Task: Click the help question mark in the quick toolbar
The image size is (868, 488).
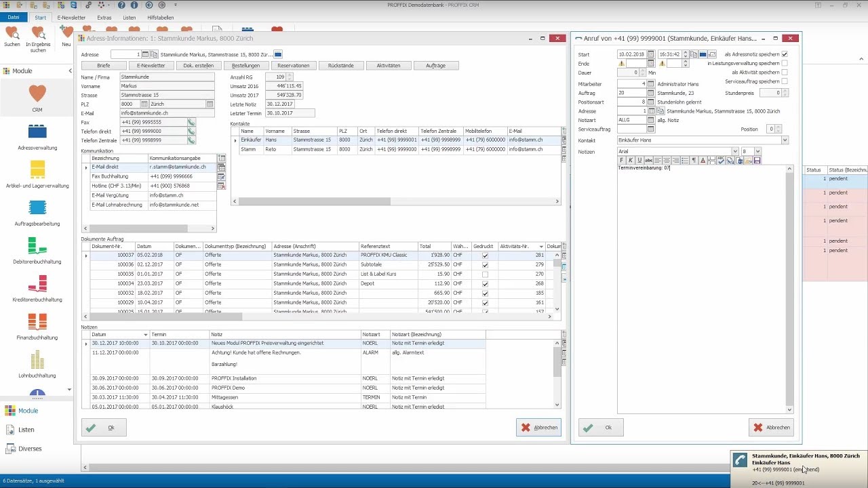Action: click(120, 5)
